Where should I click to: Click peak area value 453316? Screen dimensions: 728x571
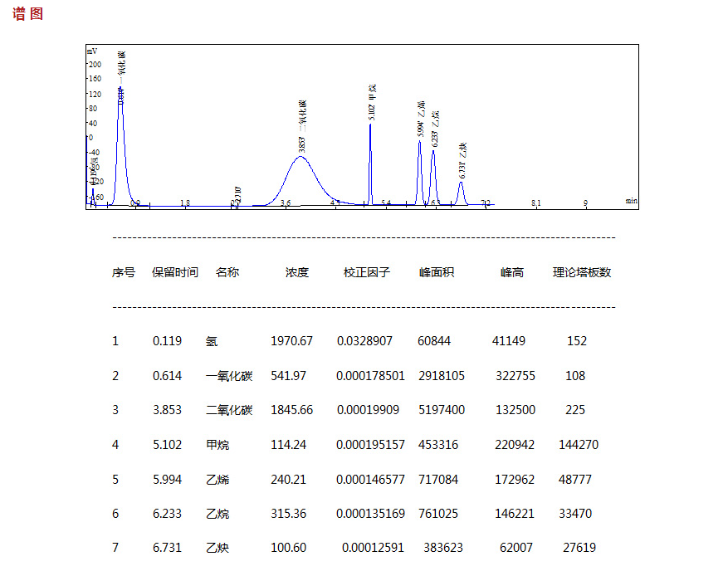point(438,445)
